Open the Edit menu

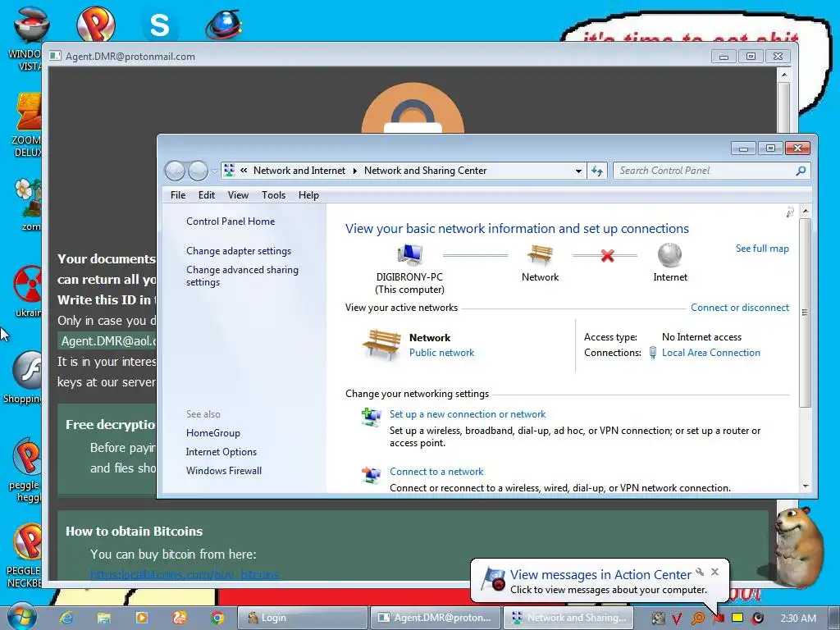click(x=206, y=195)
